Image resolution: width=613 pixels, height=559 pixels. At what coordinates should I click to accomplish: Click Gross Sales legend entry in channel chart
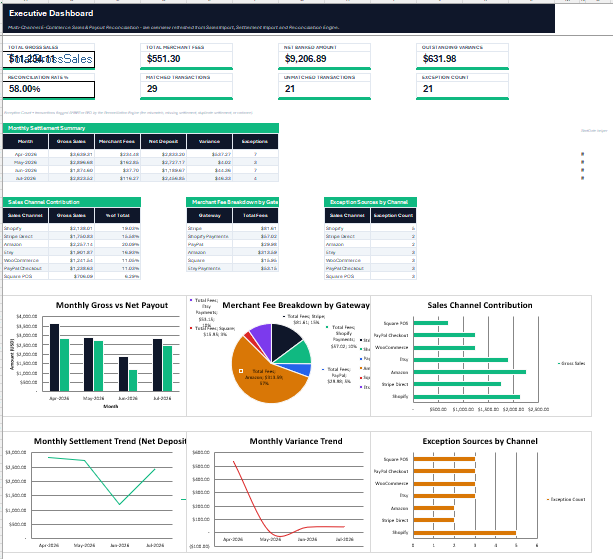point(571,364)
